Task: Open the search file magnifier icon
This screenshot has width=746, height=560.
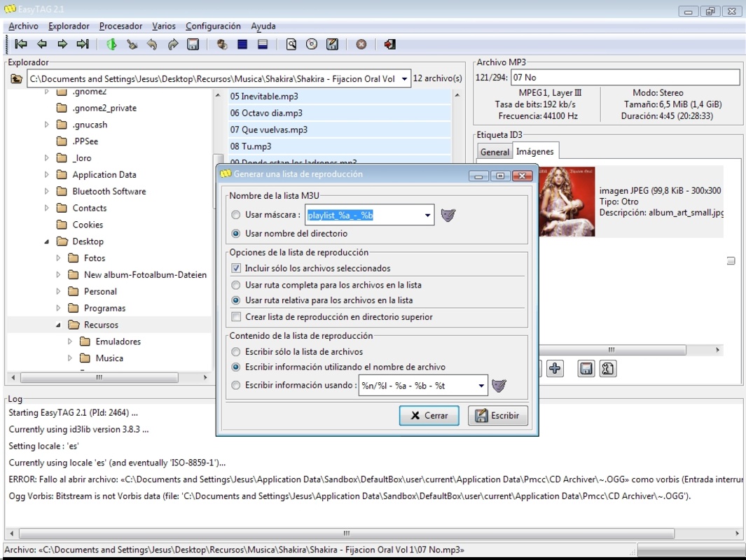Action: point(291,44)
